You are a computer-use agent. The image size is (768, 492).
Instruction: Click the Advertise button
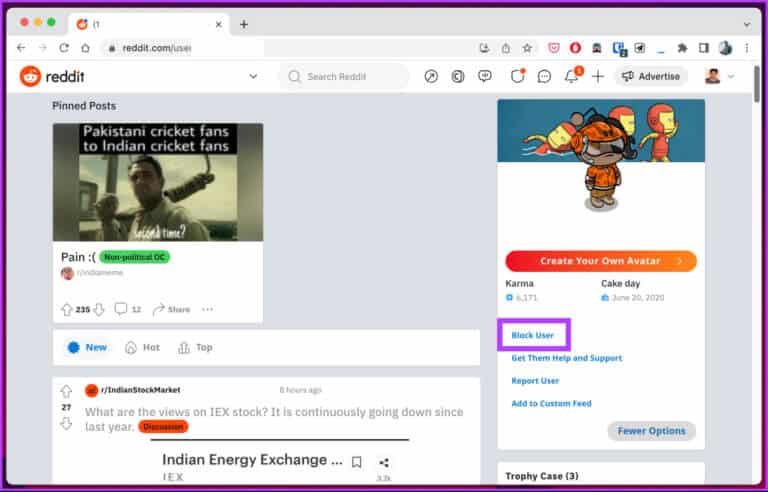tap(651, 76)
